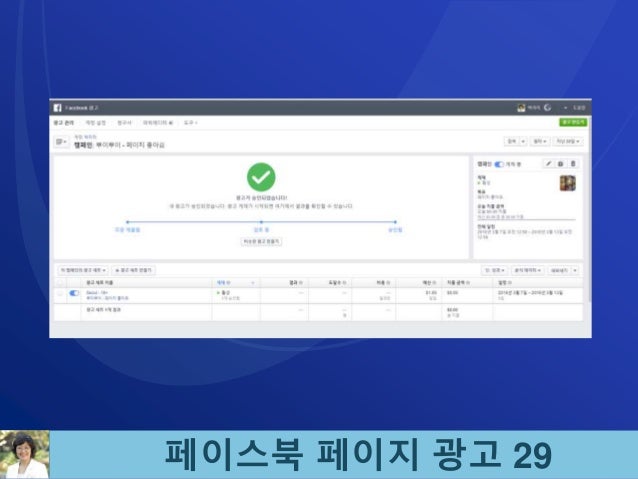Click the pencil edit campaign icon

(548, 164)
